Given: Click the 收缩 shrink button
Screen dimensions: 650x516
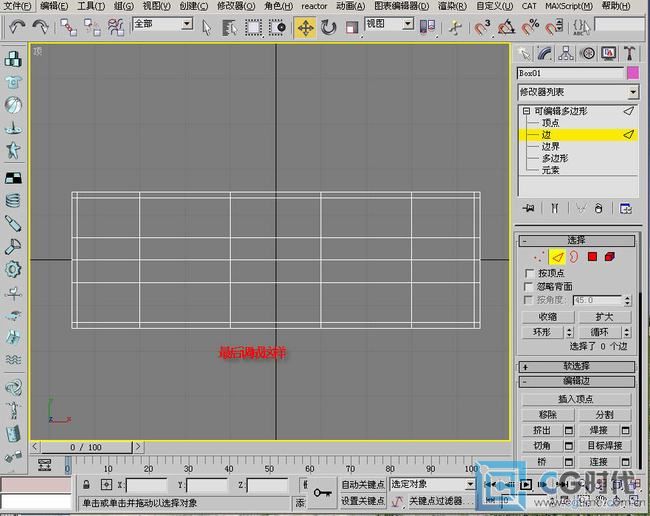Looking at the screenshot, I should (548, 317).
